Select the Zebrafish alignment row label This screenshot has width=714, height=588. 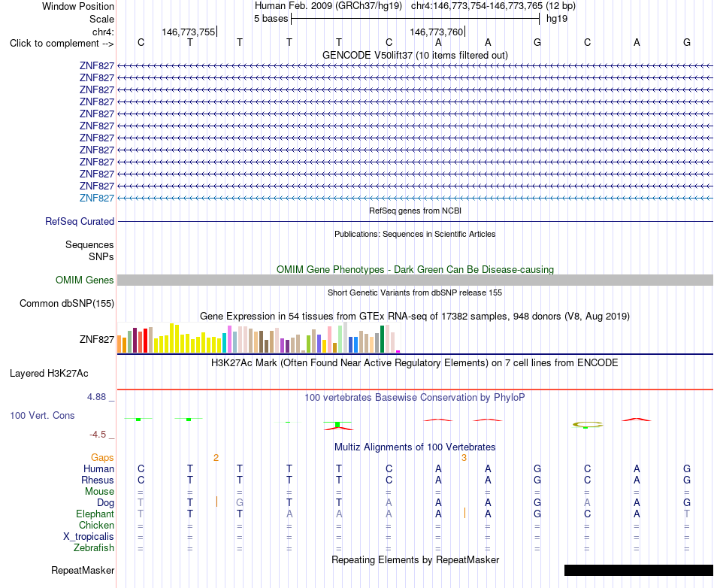pyautogui.click(x=94, y=548)
